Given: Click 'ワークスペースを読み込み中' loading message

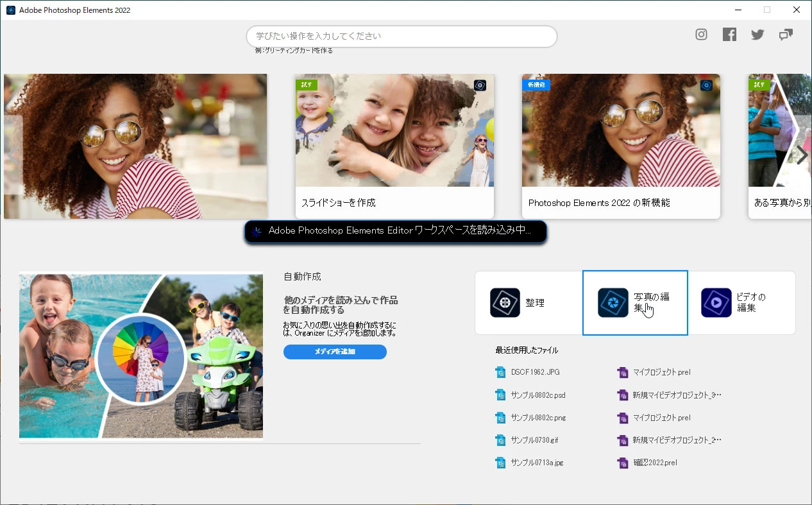Looking at the screenshot, I should click(x=395, y=232).
